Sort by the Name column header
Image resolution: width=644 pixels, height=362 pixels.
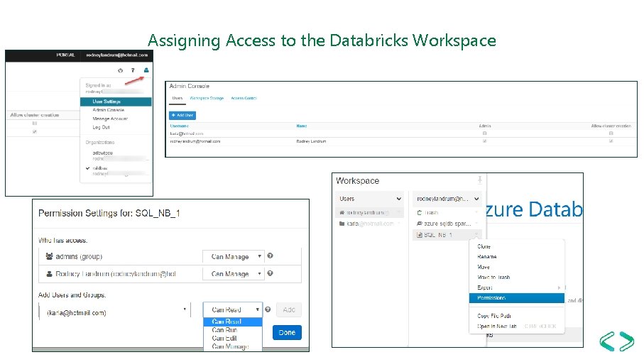tap(302, 126)
